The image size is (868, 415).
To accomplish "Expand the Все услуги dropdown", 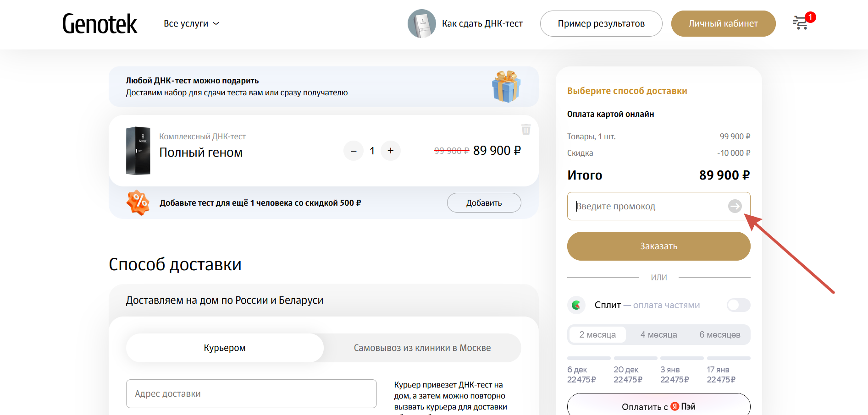I will (192, 23).
